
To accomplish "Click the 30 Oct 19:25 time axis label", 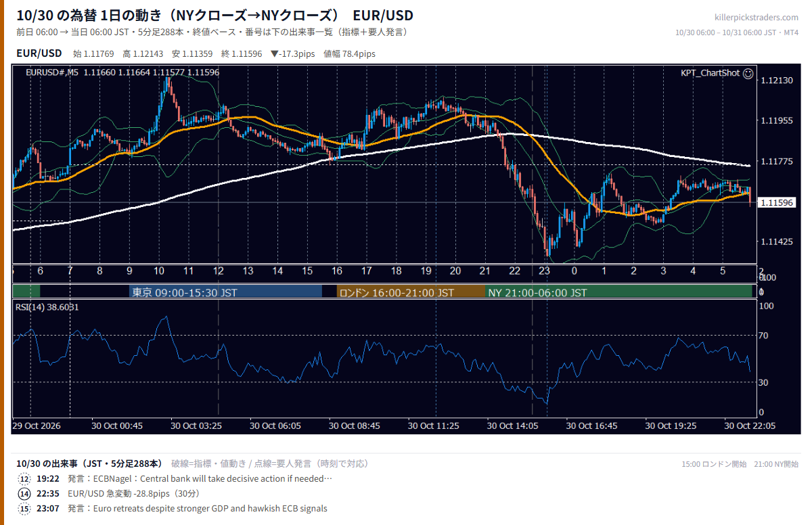I will click(x=672, y=426).
